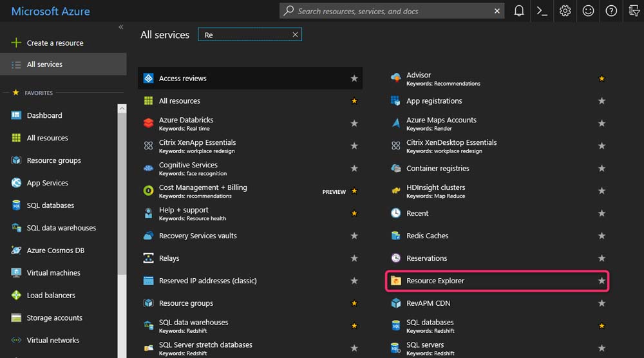Select All services in the left menu

coord(44,64)
